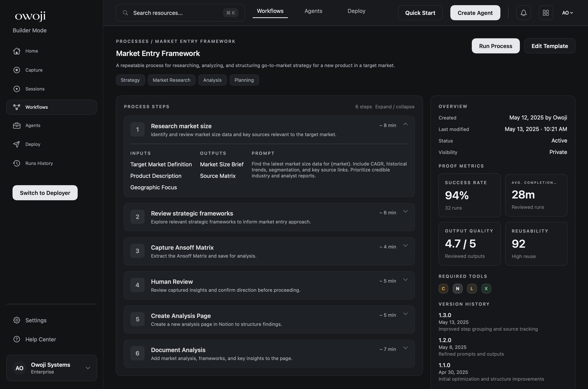Expand the Document Analysis step chevron

click(405, 348)
